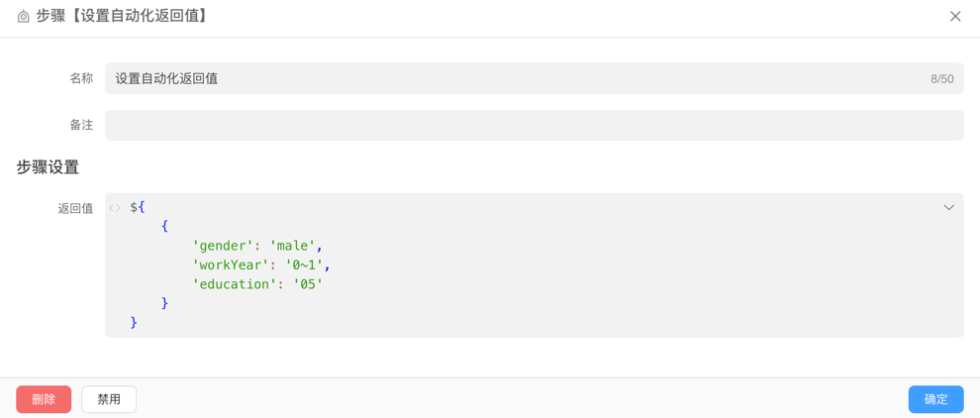This screenshot has height=418, width=980.
Task: Click the 返回值 field label
Action: coord(75,208)
